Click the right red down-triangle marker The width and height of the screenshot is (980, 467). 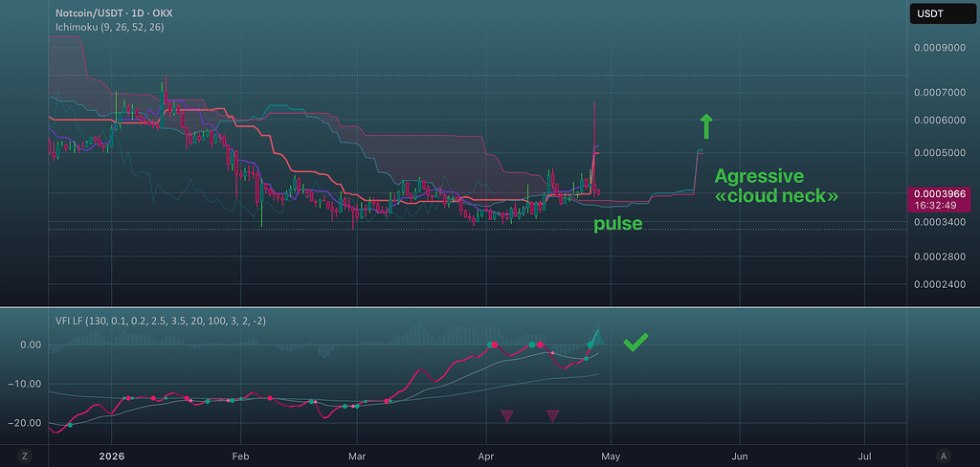552,415
